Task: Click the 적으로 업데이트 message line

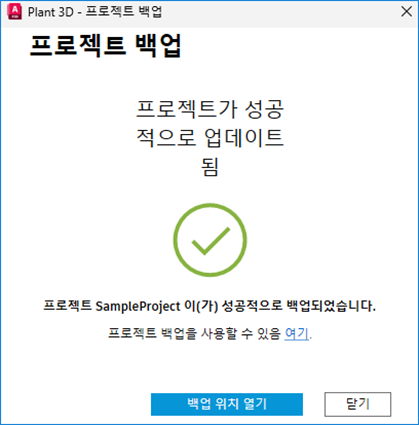Action: pos(210,137)
